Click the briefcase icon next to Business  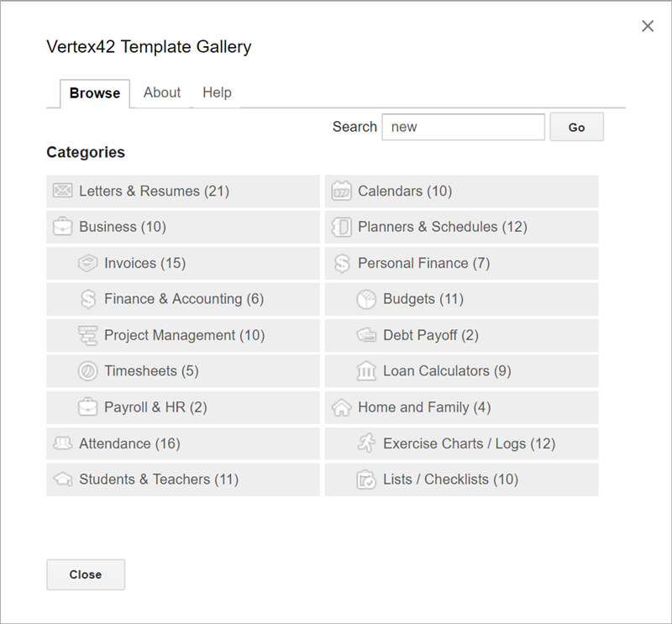[x=62, y=227]
